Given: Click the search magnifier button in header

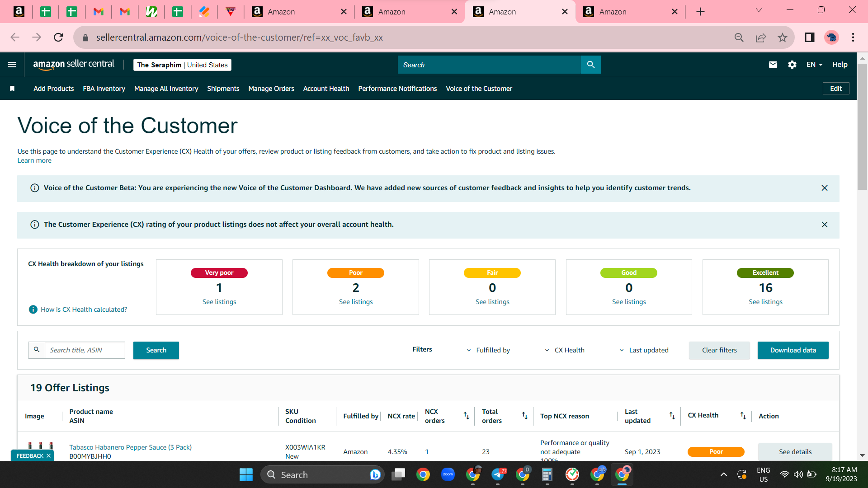Looking at the screenshot, I should (x=591, y=65).
